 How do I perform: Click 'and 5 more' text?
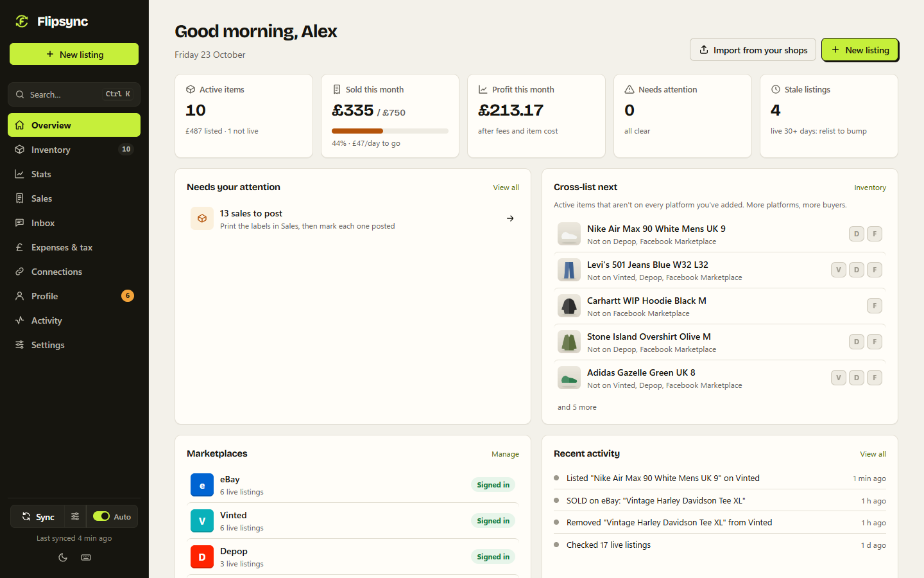tap(577, 407)
